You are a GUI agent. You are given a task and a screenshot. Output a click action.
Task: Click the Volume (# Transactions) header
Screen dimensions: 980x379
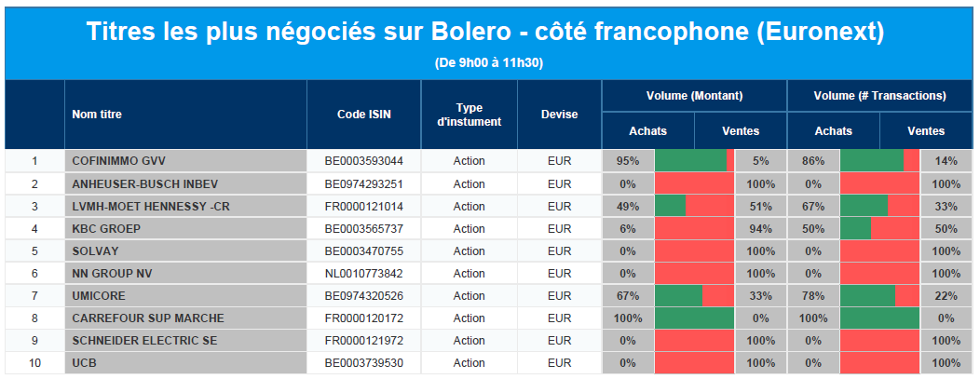tap(879, 96)
